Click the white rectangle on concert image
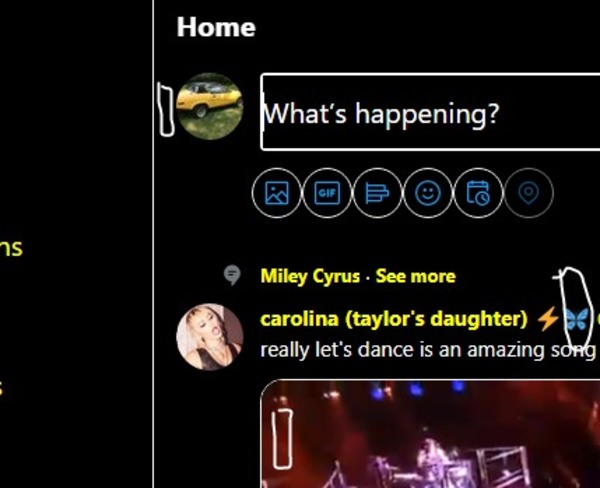 point(282,439)
